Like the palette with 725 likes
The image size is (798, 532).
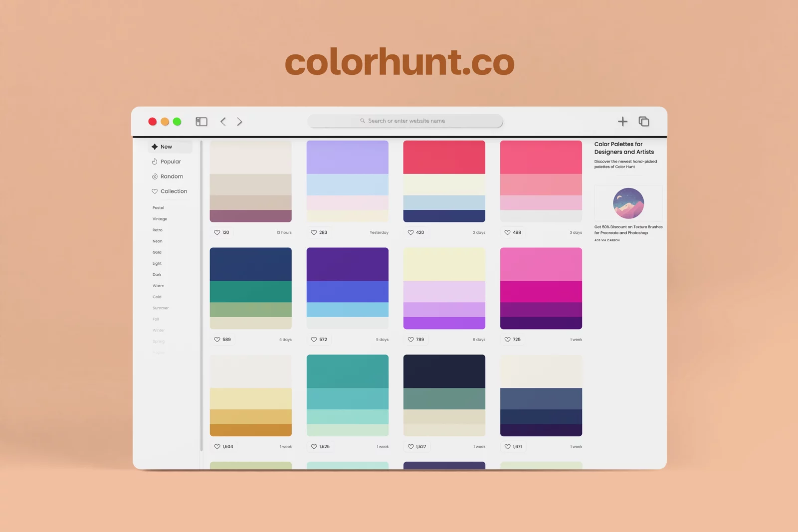[x=512, y=340]
